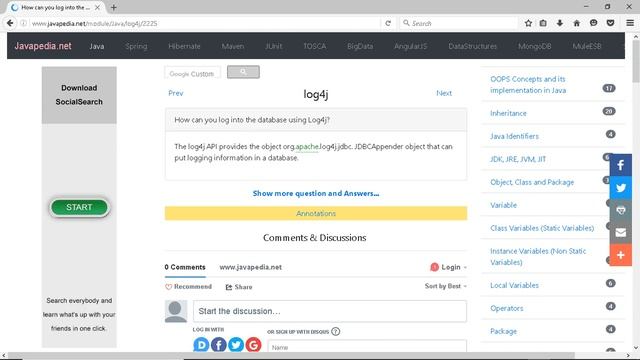This screenshot has width=640, height=360.
Task: Go back using the browser back arrow
Action: (x=10, y=23)
